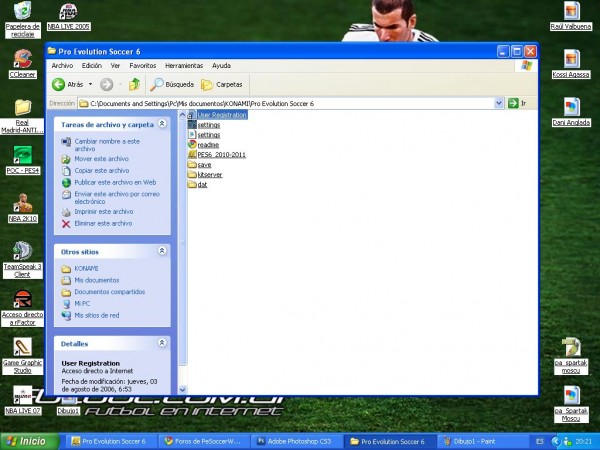
Task: Click Cambiar nombre a este archivo
Action: point(107,145)
